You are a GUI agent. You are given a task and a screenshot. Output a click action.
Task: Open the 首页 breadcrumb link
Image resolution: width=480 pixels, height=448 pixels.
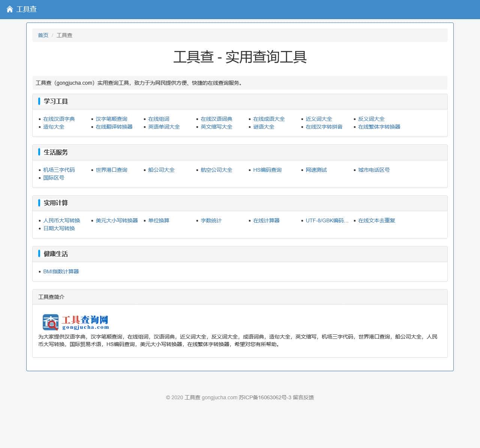tap(43, 35)
